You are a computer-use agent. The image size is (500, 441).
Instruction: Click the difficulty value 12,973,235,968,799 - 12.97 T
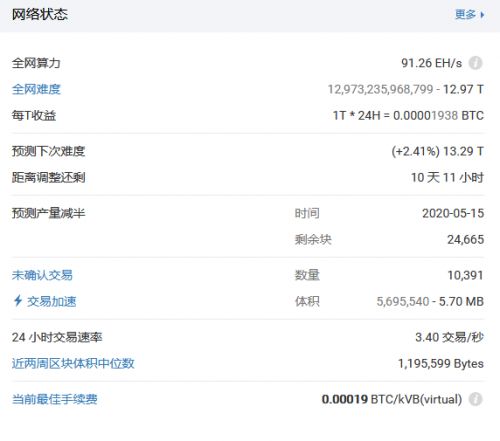(x=406, y=89)
